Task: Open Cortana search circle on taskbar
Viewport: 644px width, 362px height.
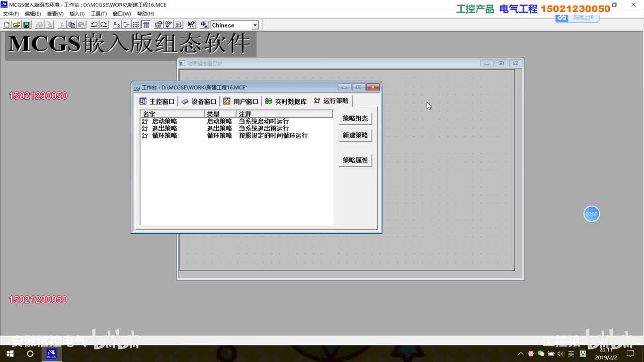Action: [x=30, y=353]
